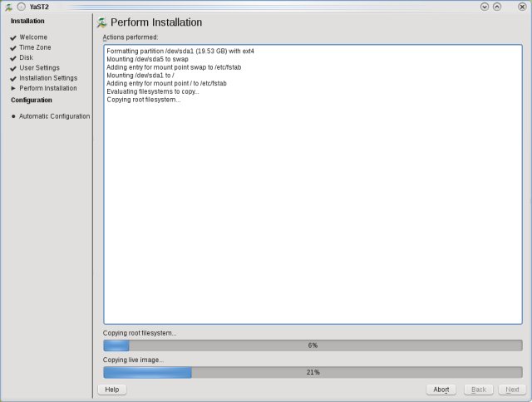Screen dimensions: 532x402
Task: Click the arrow marker beside Perform Installation
Action: [13, 88]
